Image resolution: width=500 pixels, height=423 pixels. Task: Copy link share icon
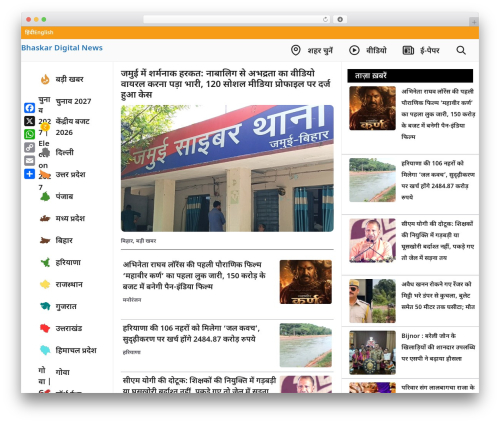29,147
